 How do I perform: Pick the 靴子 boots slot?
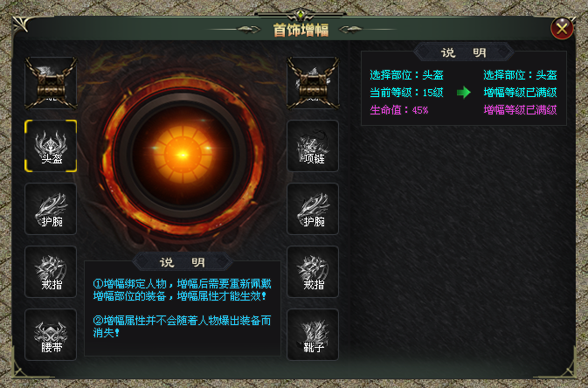point(313,335)
